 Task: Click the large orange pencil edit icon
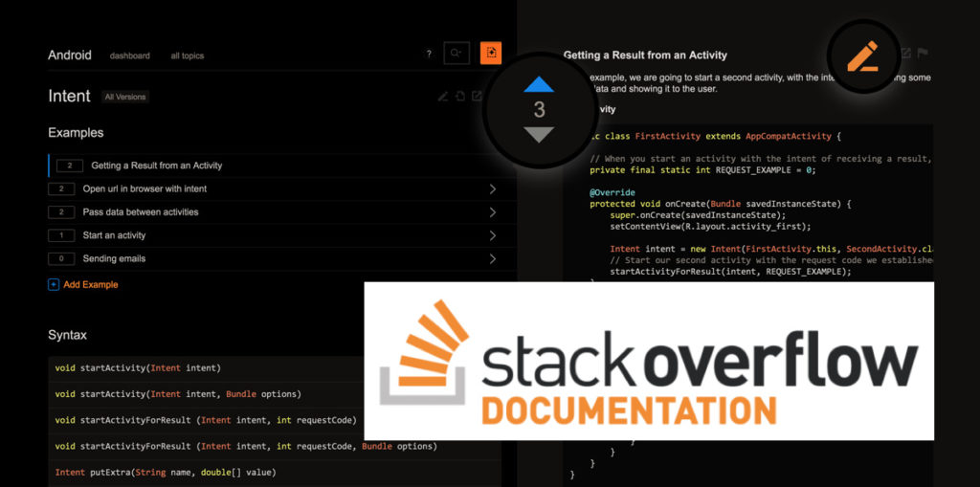click(x=862, y=56)
